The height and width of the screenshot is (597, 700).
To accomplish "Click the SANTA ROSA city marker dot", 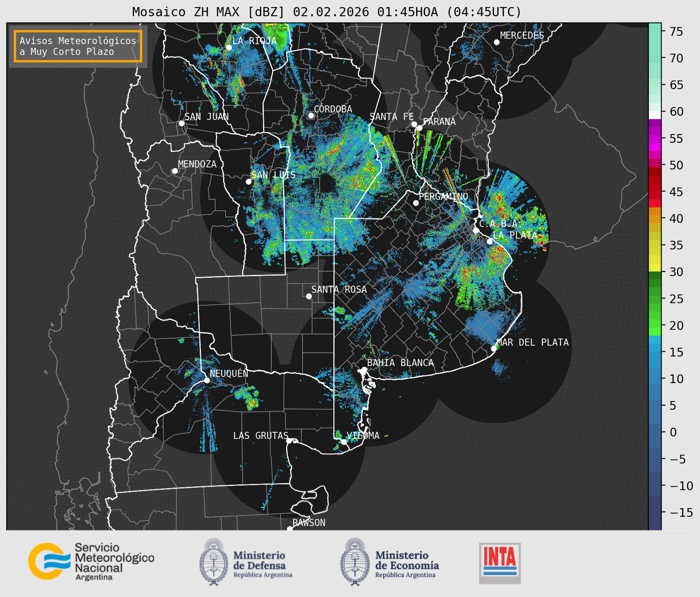I will click(x=309, y=296).
